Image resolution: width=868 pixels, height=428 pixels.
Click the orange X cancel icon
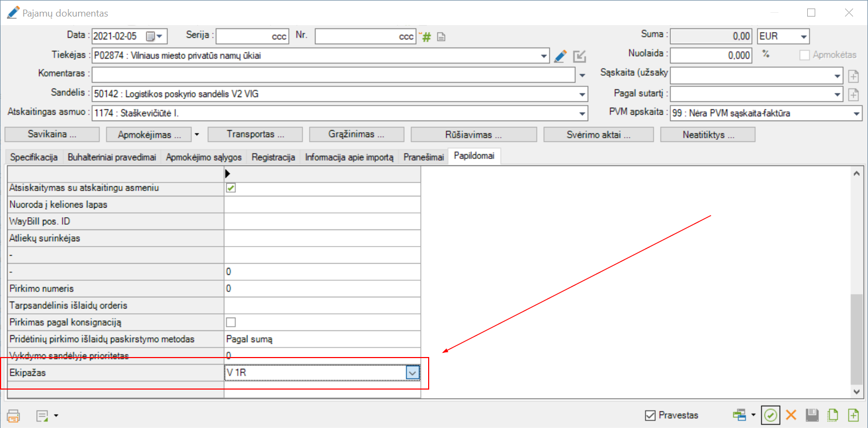pos(791,415)
